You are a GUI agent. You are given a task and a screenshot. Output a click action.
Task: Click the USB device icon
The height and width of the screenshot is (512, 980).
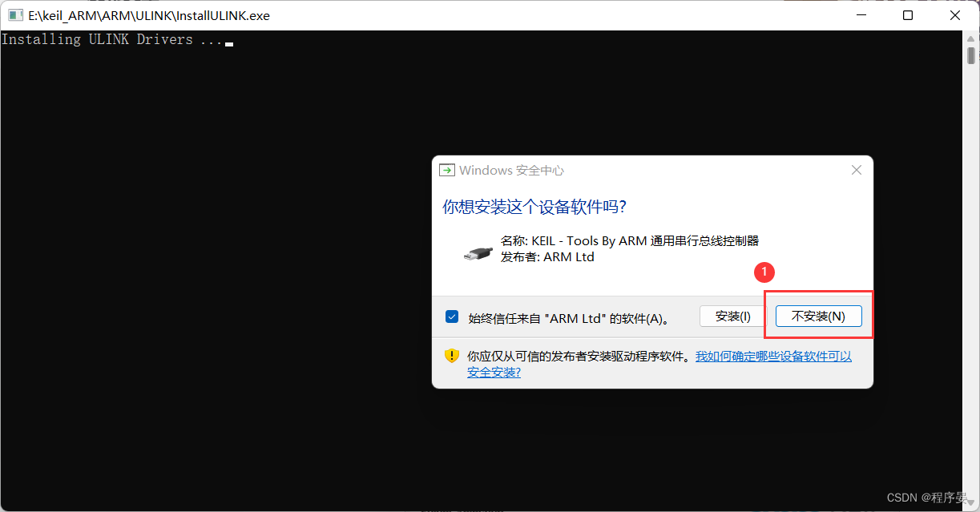(478, 252)
